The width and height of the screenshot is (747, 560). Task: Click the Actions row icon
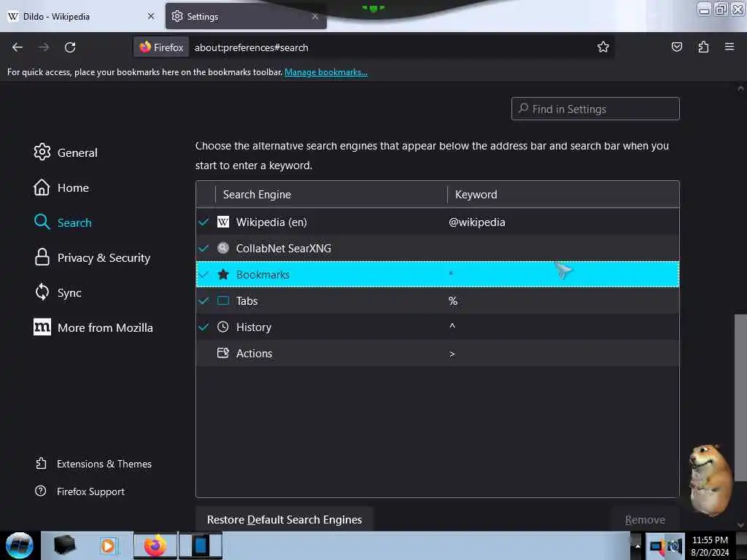(x=223, y=353)
